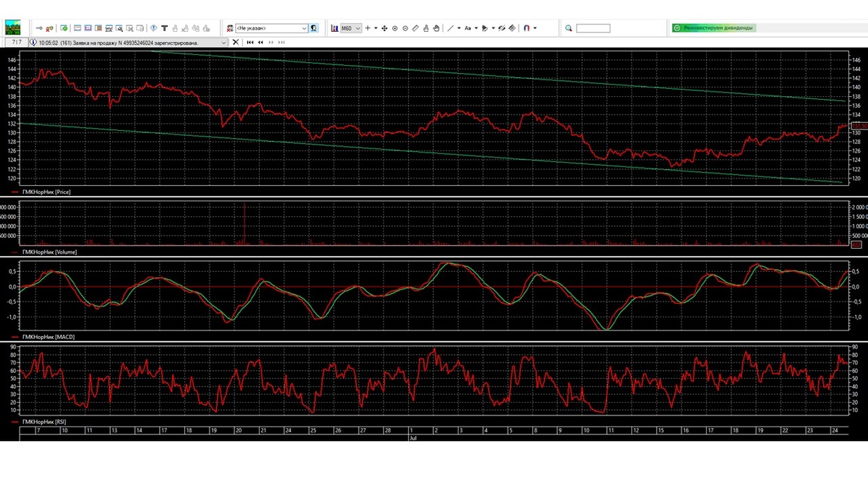Image resolution: width=868 pixels, height=488 pixels.
Task: Open the line tool dropdown arrow
Action: (x=459, y=28)
